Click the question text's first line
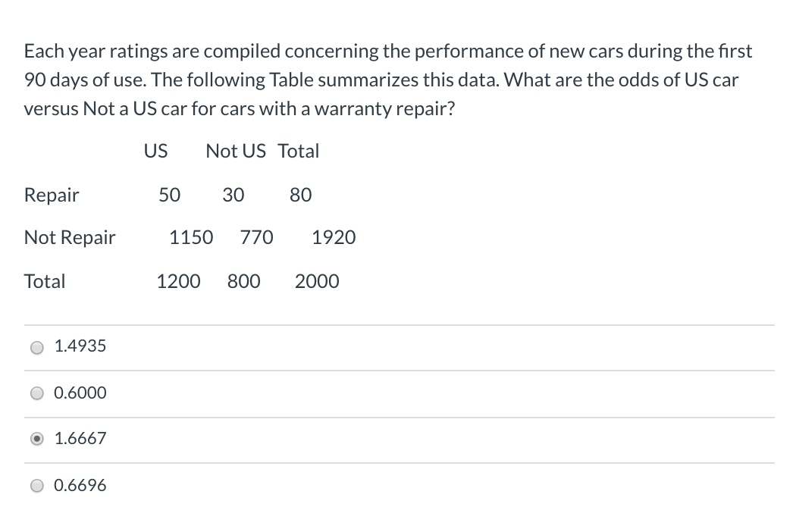Viewport: 796px width, 532px height. (388, 52)
